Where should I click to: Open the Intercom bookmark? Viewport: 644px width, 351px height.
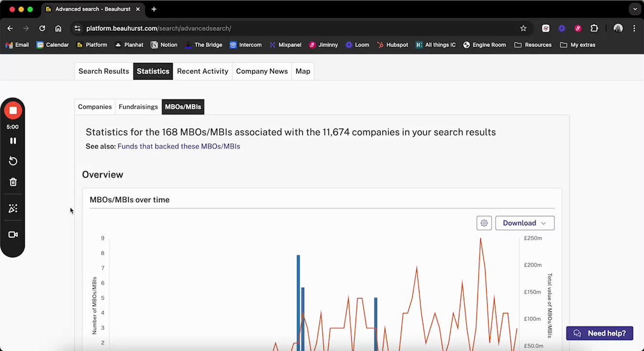coord(246,45)
